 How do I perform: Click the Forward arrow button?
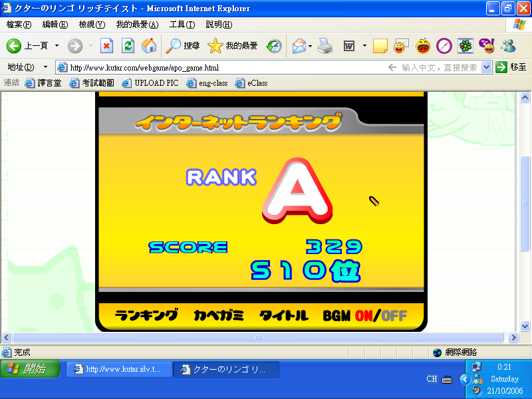[75, 46]
